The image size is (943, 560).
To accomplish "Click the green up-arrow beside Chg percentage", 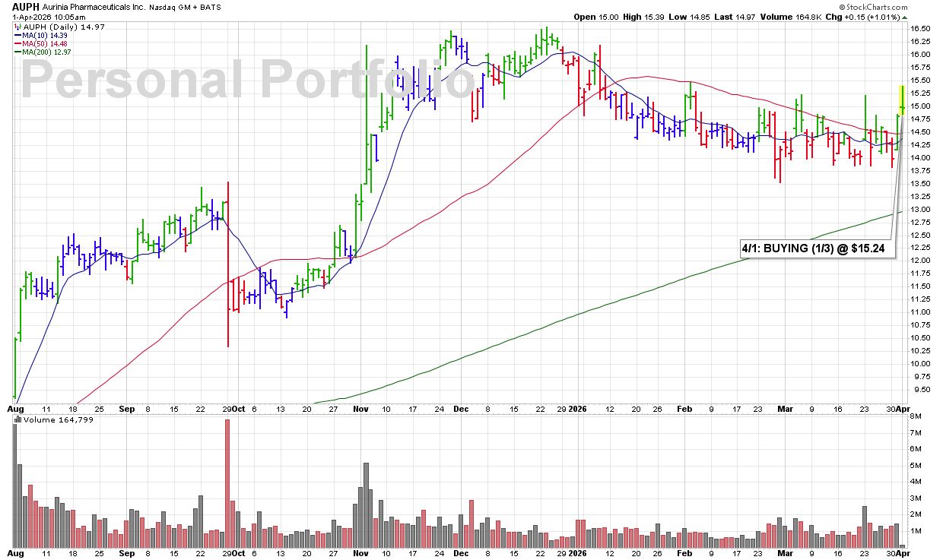I will tap(903, 17).
